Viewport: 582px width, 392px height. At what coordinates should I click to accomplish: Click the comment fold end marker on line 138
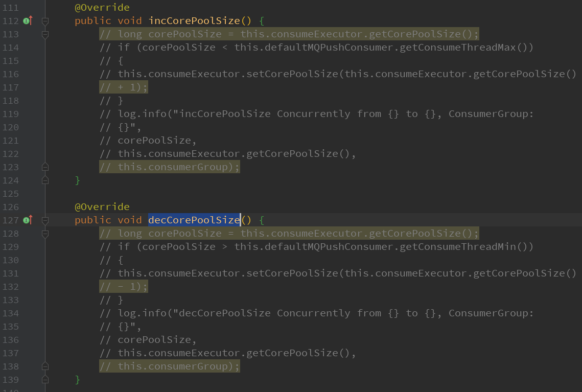click(45, 366)
